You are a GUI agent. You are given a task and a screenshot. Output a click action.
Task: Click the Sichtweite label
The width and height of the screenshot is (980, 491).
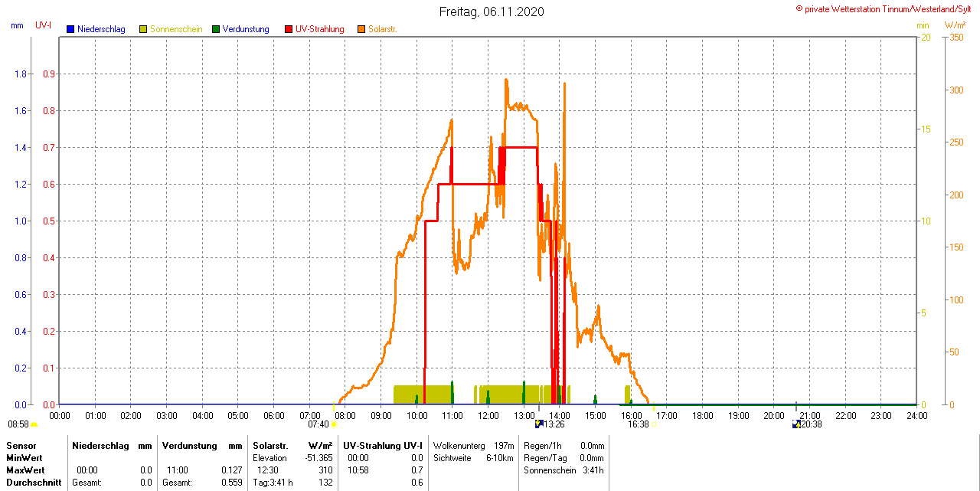click(x=452, y=457)
